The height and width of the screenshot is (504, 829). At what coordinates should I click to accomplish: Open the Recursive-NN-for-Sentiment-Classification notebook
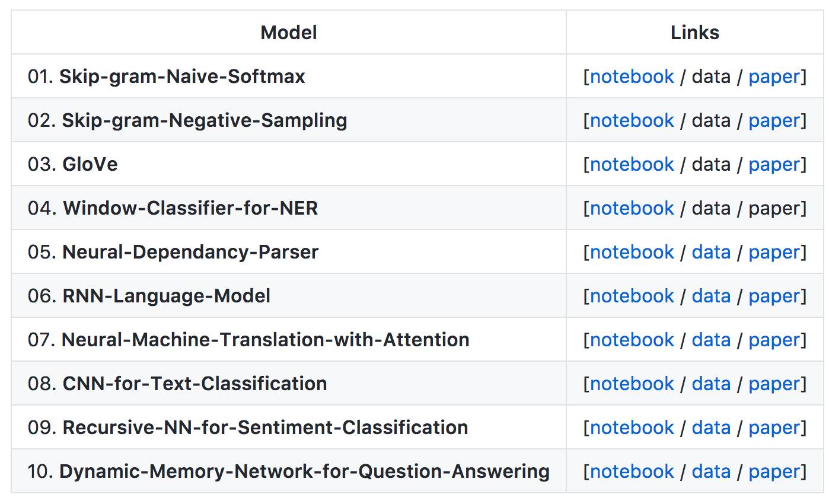click(632, 428)
